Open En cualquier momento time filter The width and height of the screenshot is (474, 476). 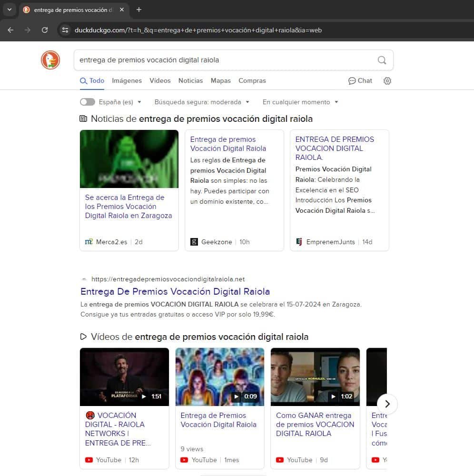pyautogui.click(x=300, y=102)
